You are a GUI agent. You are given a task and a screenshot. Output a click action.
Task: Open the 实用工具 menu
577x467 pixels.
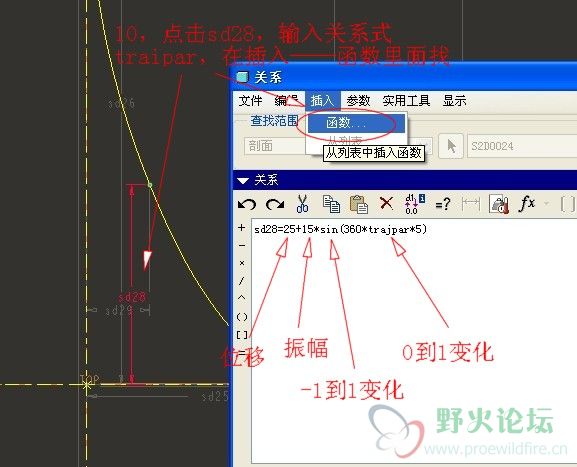(406, 100)
